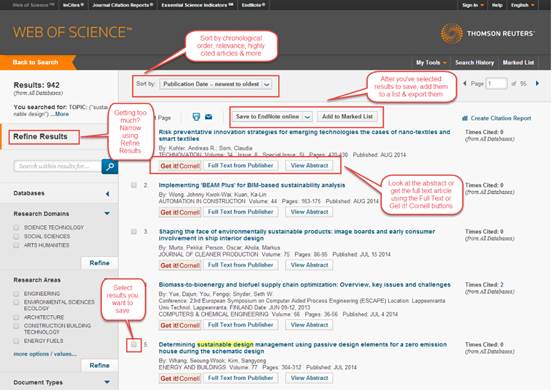Open the My Tools menu
The image size is (554, 391).
[431, 63]
